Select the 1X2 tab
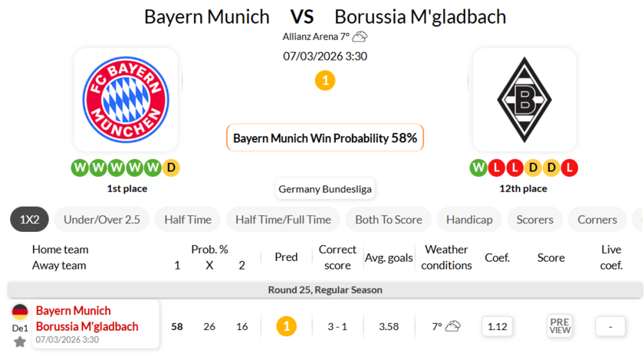 click(29, 220)
